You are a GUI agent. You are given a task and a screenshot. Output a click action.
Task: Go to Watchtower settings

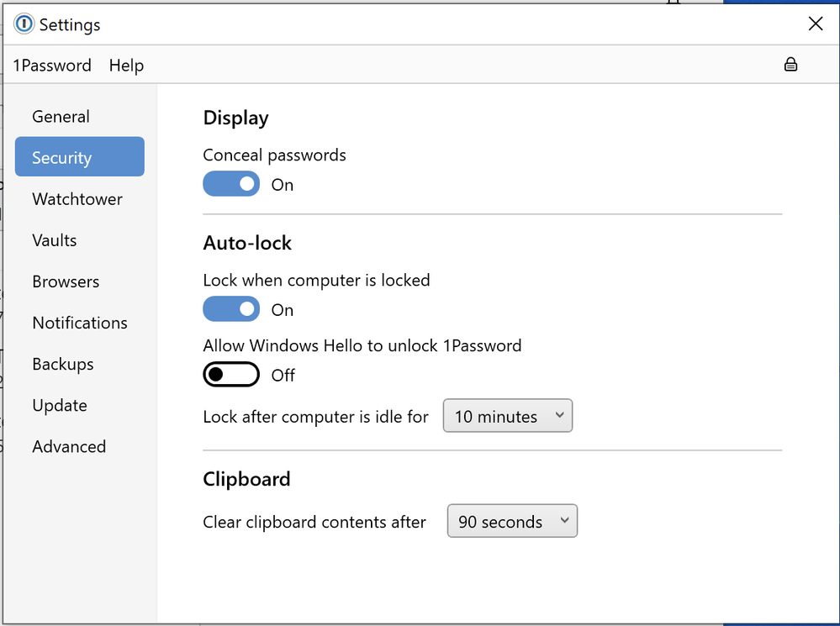pos(77,199)
